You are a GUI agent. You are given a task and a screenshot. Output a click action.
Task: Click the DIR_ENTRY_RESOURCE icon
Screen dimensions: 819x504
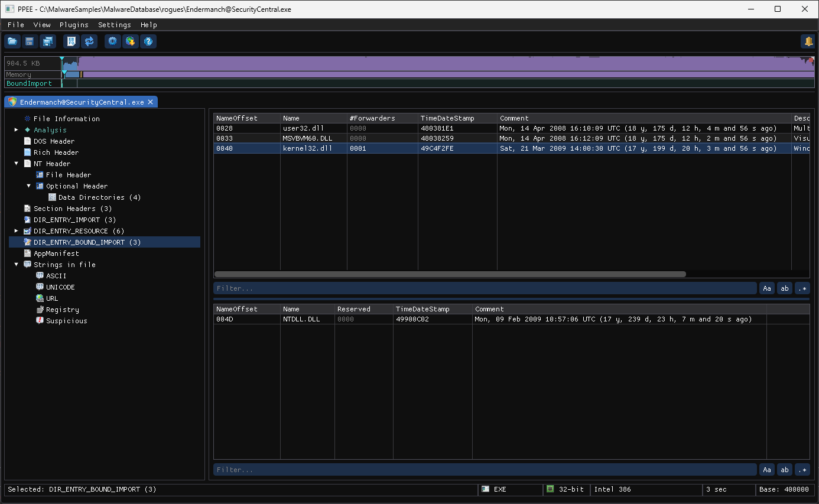(x=27, y=231)
